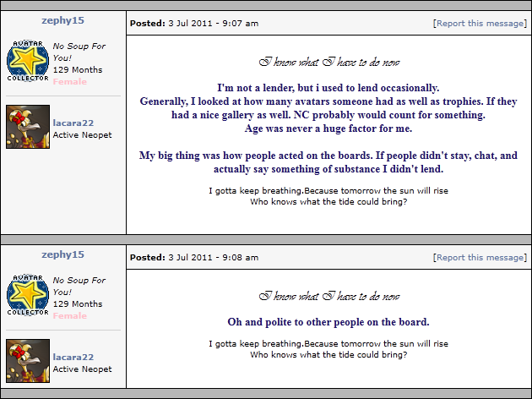Visit lacara22 pet link in 9:08 am post
This screenshot has width=532, height=399.
tap(73, 358)
